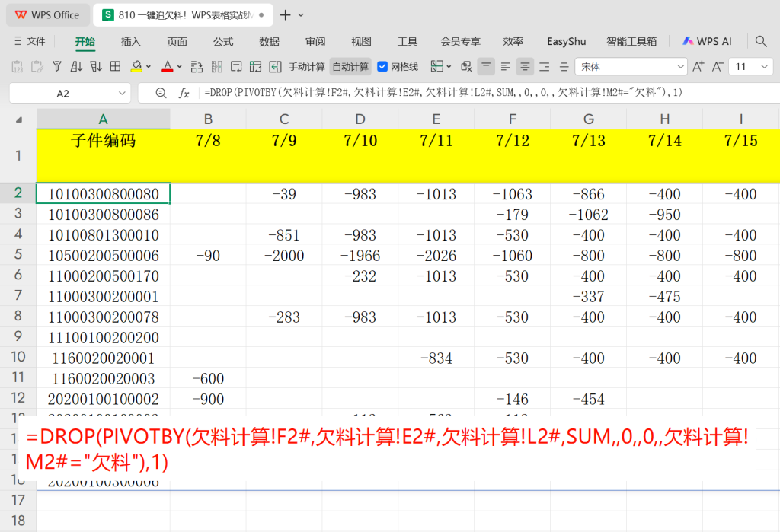Switch to the 数据 tab

point(269,42)
